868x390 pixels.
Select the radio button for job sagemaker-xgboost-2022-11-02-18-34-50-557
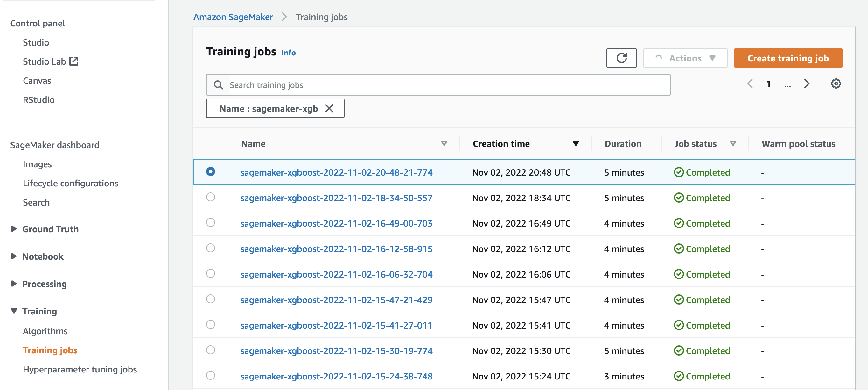(x=211, y=197)
